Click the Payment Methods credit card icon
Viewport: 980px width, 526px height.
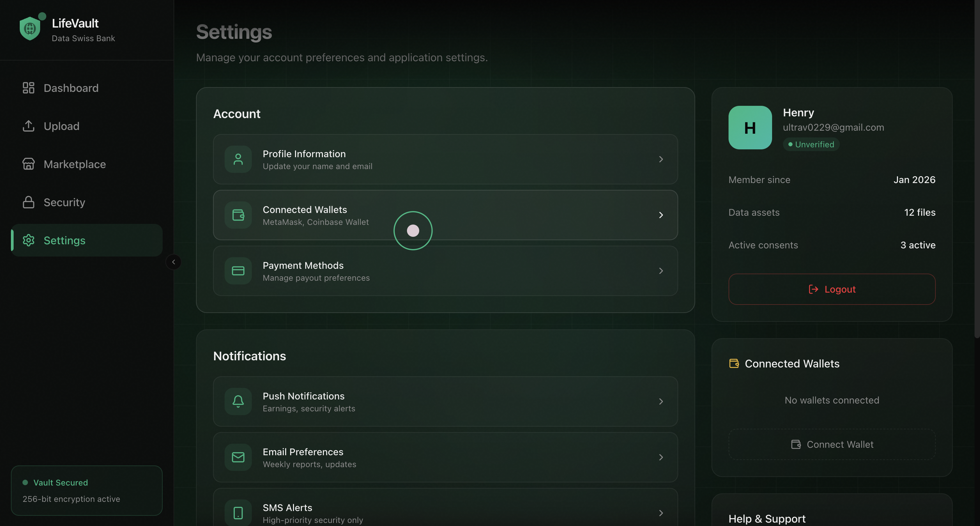tap(238, 271)
